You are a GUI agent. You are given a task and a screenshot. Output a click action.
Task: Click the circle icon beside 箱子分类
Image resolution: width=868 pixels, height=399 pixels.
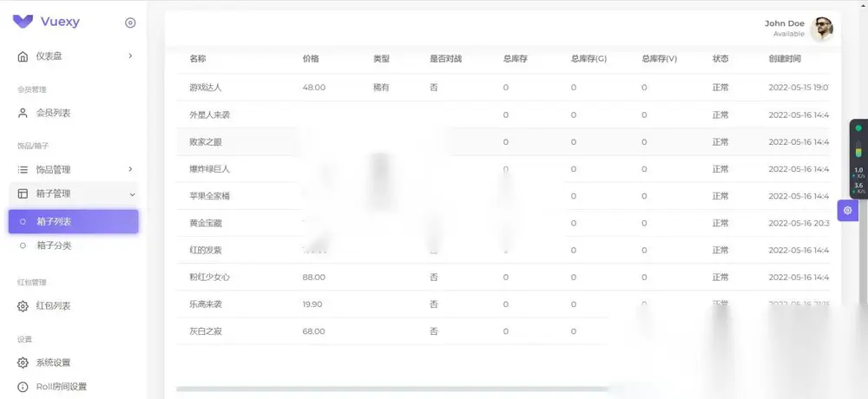tap(23, 245)
